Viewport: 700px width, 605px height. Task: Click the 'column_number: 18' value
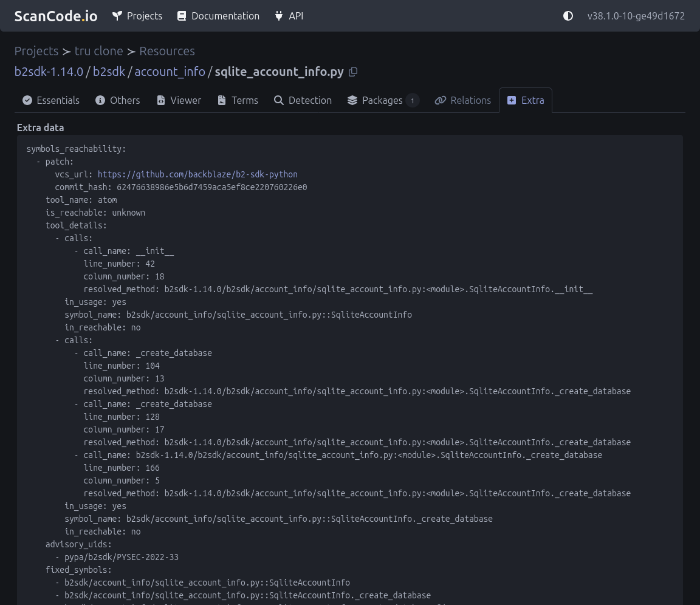(x=159, y=276)
